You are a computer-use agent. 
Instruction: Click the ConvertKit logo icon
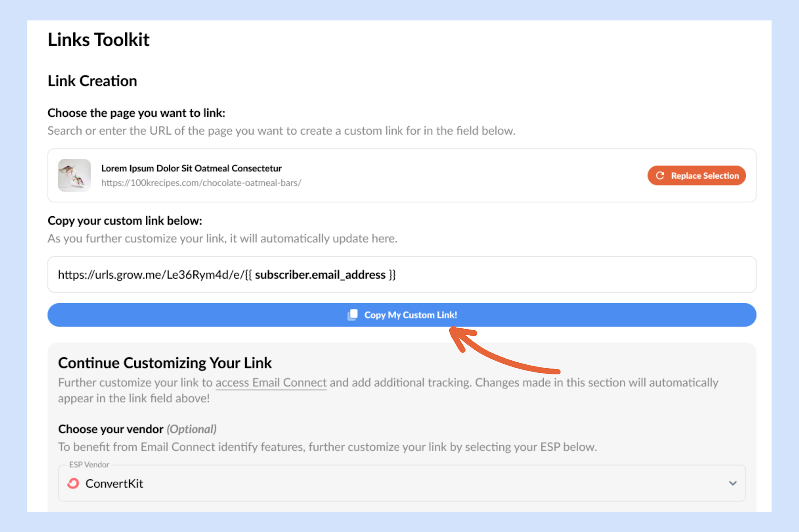(73, 483)
